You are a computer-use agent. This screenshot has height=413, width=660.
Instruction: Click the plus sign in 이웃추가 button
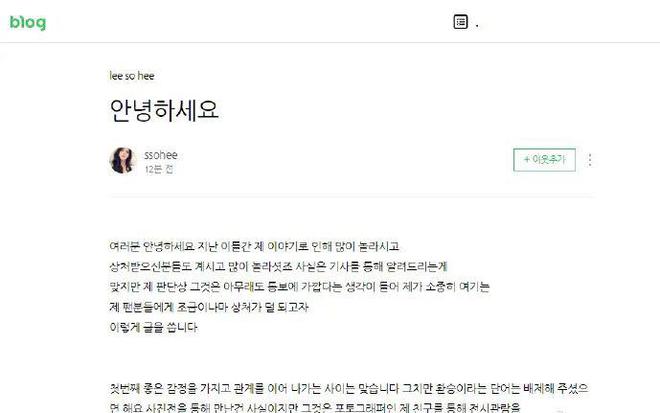[x=527, y=160]
